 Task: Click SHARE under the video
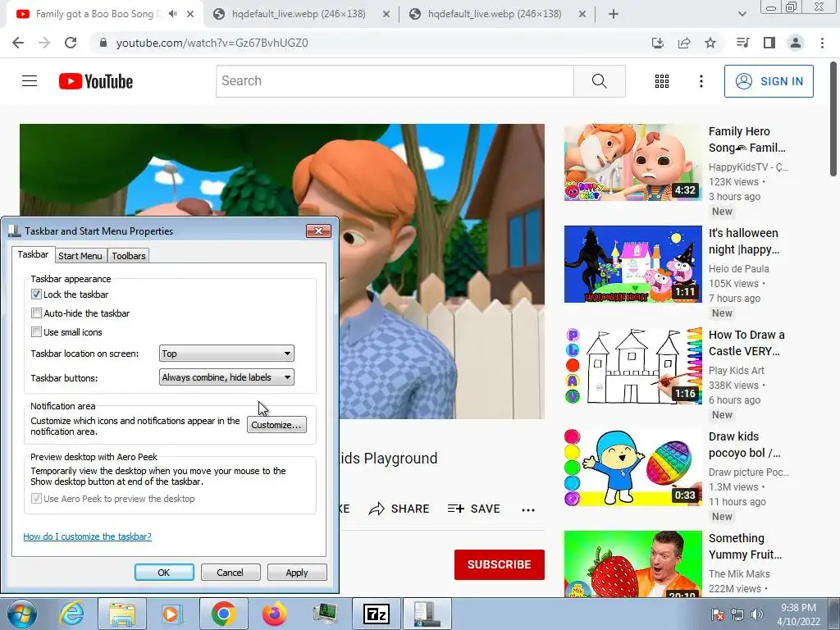(x=399, y=509)
